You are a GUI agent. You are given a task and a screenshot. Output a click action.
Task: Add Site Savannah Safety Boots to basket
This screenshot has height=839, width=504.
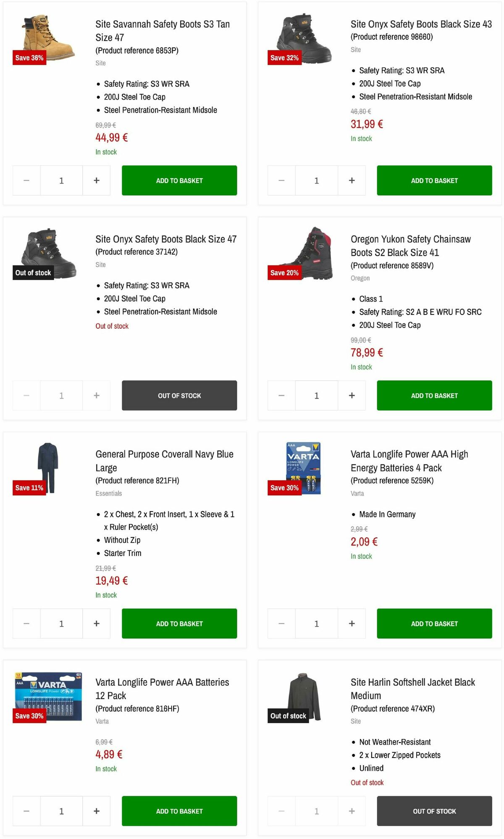(x=179, y=180)
